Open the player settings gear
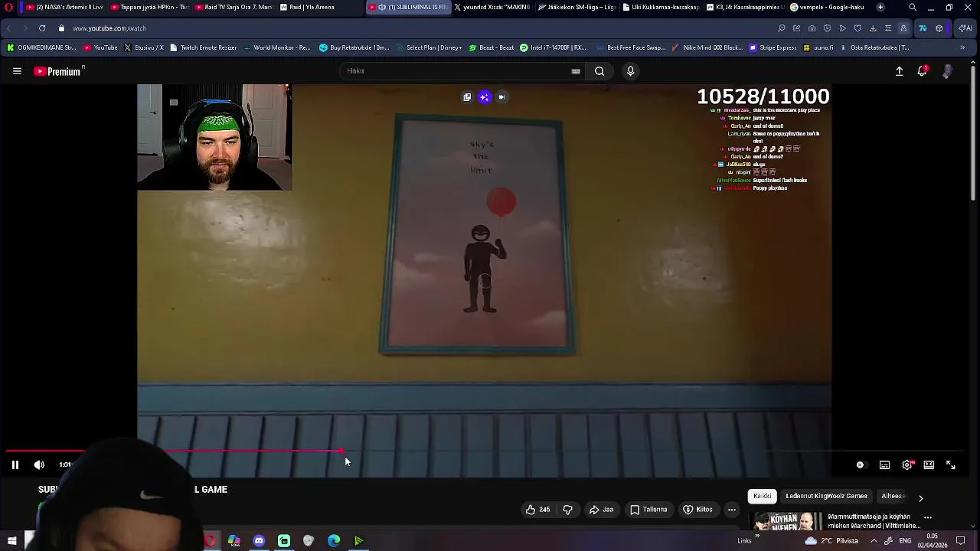Screen dimensions: 980x551 [907, 465]
